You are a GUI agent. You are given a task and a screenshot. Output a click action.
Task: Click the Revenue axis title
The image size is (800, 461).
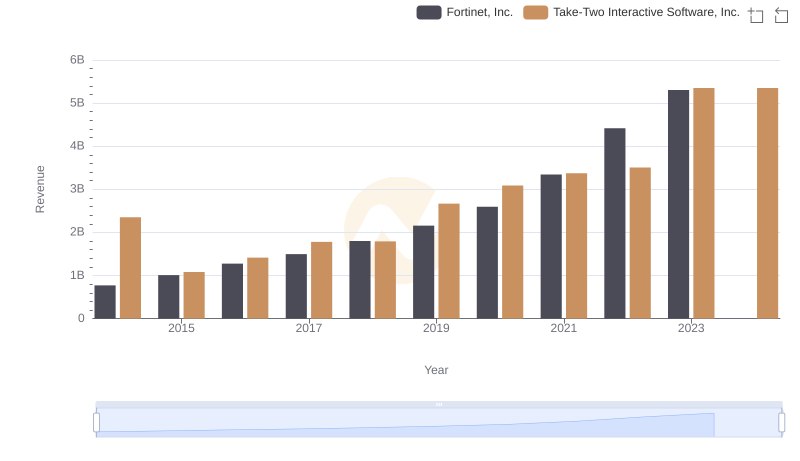pos(40,189)
